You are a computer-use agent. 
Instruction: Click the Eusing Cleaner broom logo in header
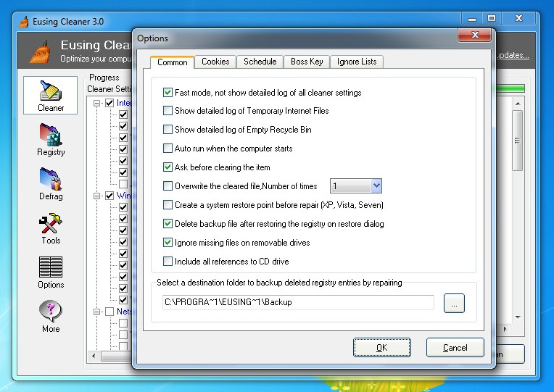point(41,51)
